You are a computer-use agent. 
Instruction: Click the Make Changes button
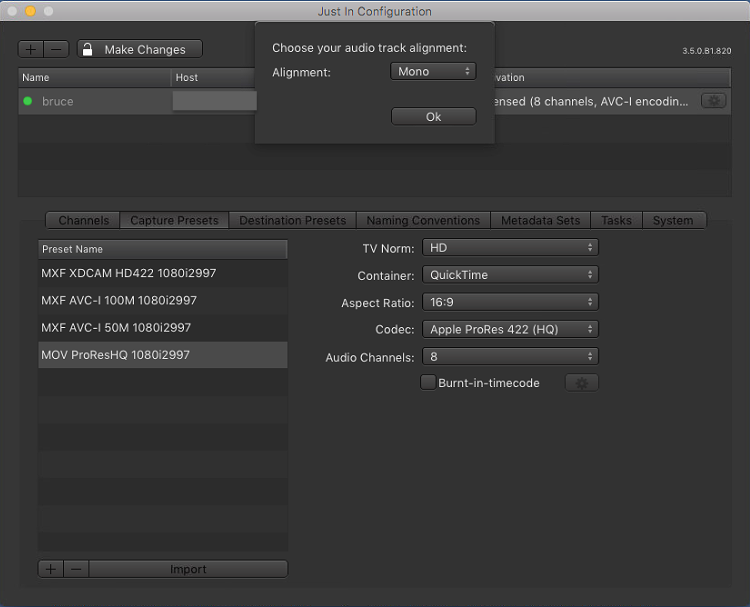[x=140, y=49]
